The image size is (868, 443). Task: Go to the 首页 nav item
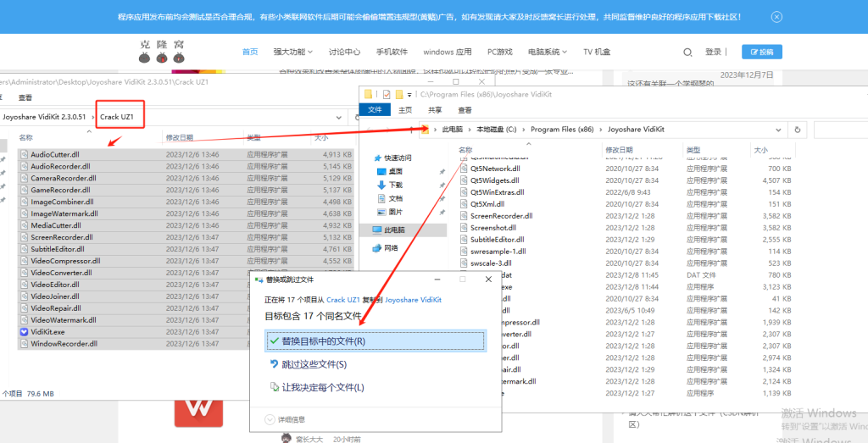coord(250,52)
